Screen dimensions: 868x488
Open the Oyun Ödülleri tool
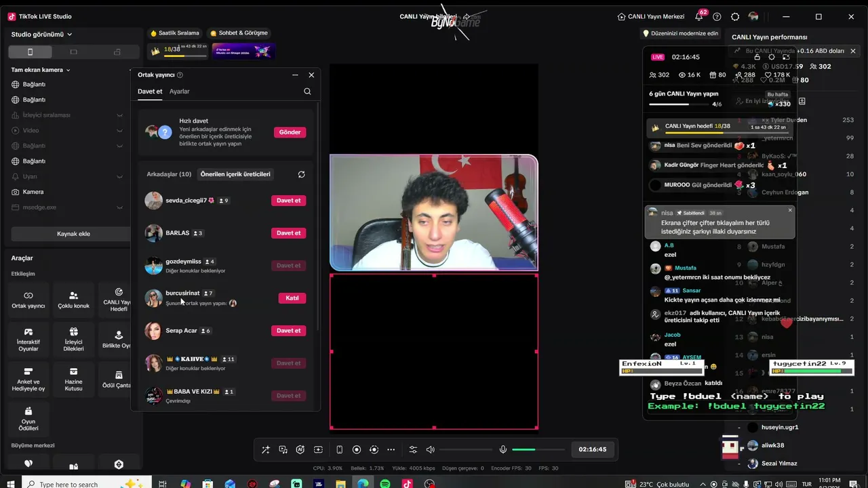tap(28, 418)
